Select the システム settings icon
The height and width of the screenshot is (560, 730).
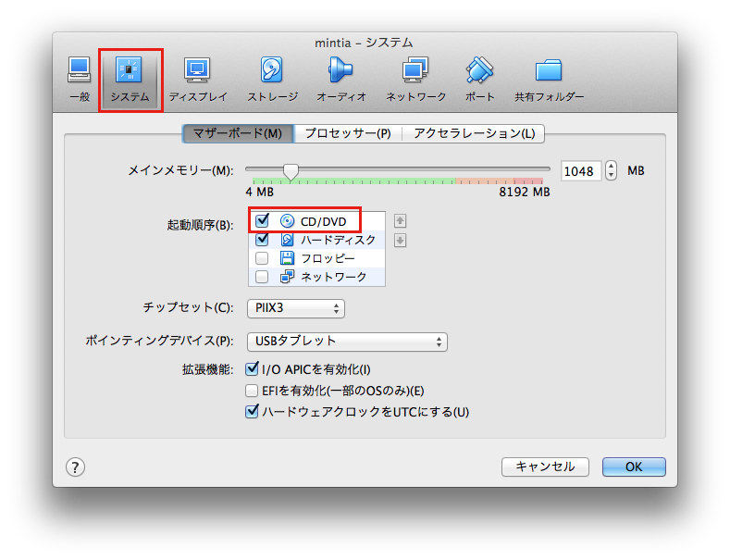pos(130,79)
